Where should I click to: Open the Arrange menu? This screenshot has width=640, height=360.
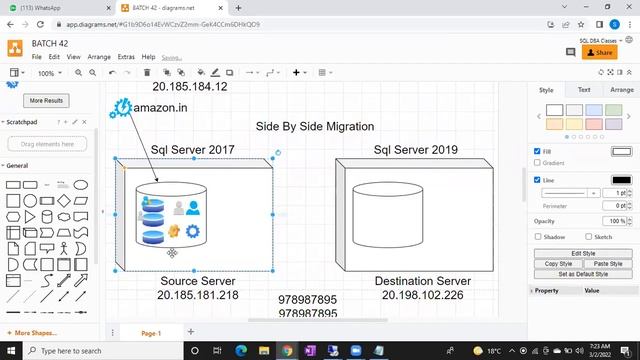click(x=99, y=57)
